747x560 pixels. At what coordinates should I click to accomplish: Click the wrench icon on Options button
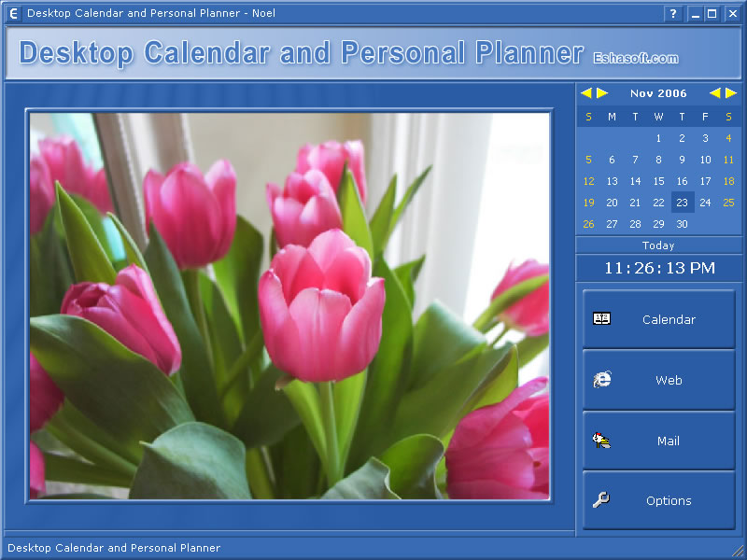coord(601,500)
